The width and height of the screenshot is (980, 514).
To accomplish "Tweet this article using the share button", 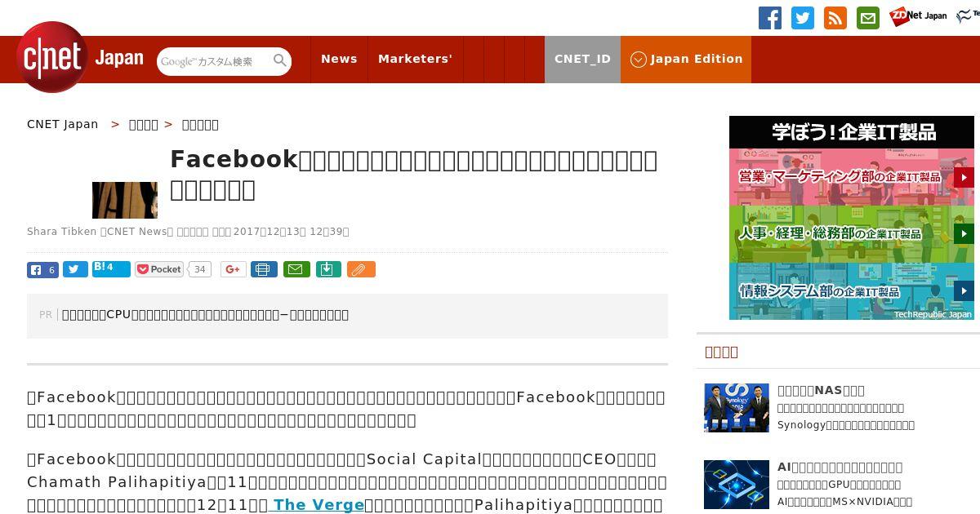I will [x=75, y=269].
